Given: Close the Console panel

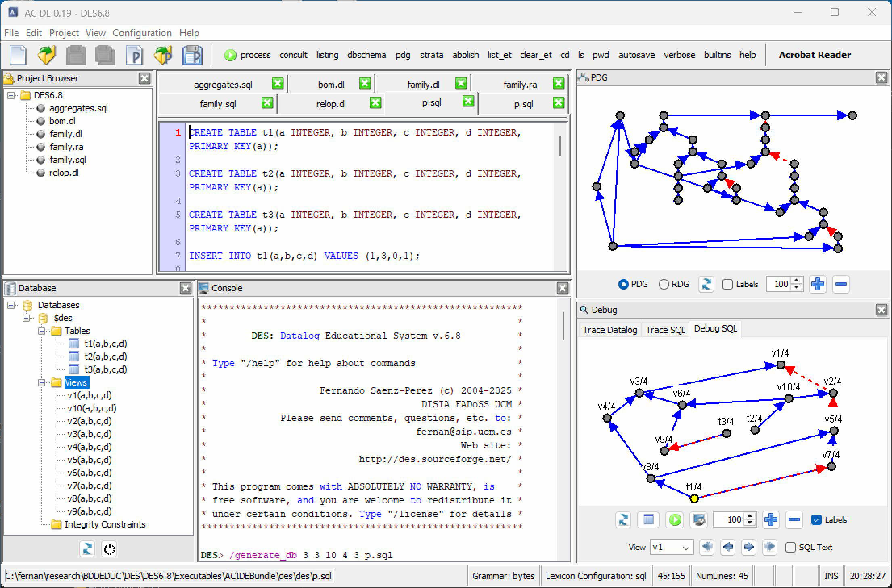Looking at the screenshot, I should [563, 288].
